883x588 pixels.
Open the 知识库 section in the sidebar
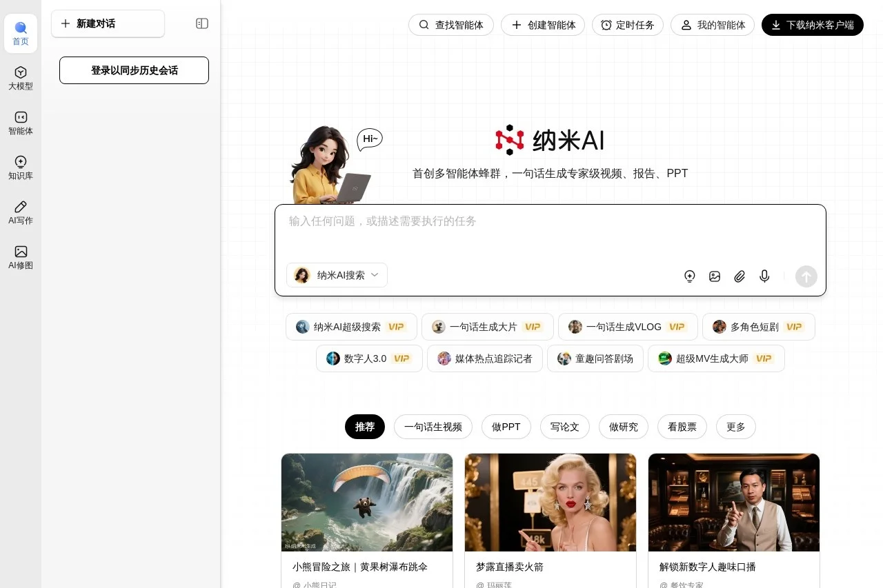pos(20,168)
